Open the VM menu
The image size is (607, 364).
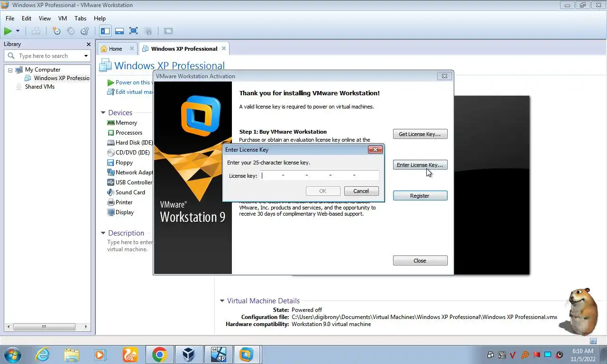[63, 18]
